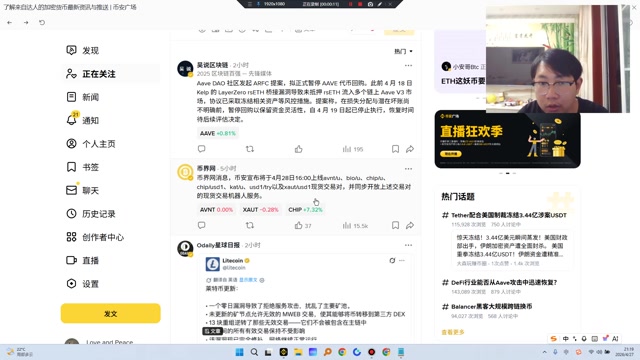Open the Windows Start menu
The image size is (640, 360).
point(240,352)
